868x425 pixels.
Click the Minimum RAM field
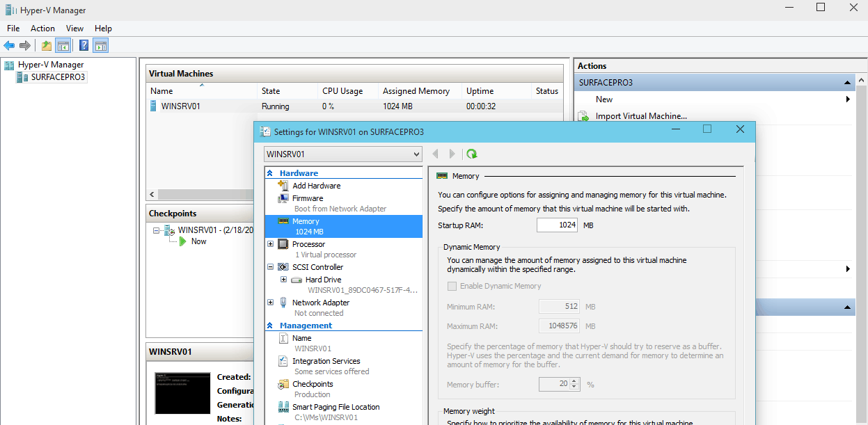pyautogui.click(x=560, y=307)
